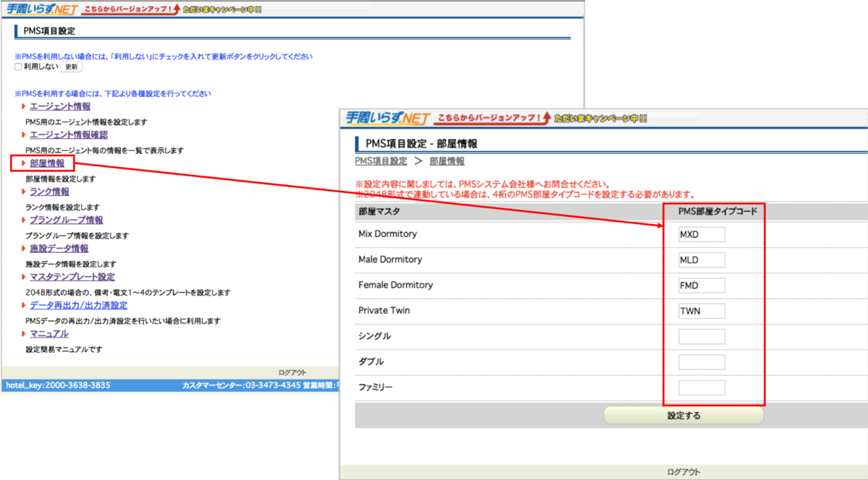
Task: Click the empty ファミリー code field
Action: tap(702, 387)
